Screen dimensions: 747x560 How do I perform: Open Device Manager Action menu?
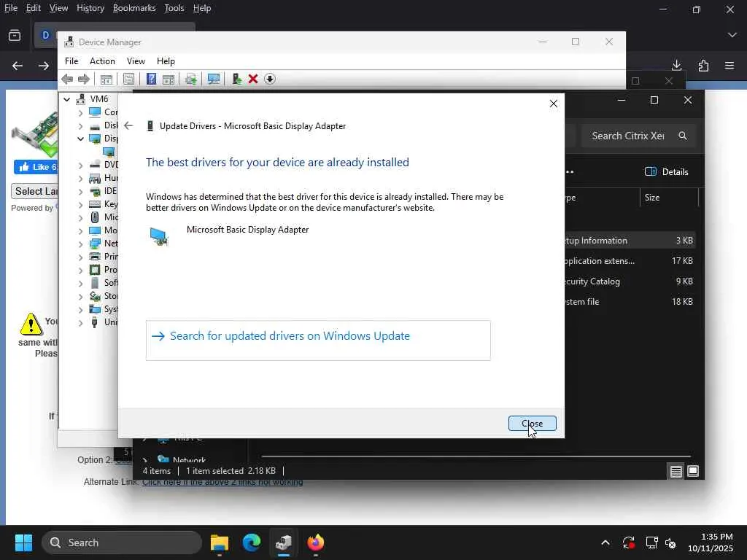coord(102,61)
